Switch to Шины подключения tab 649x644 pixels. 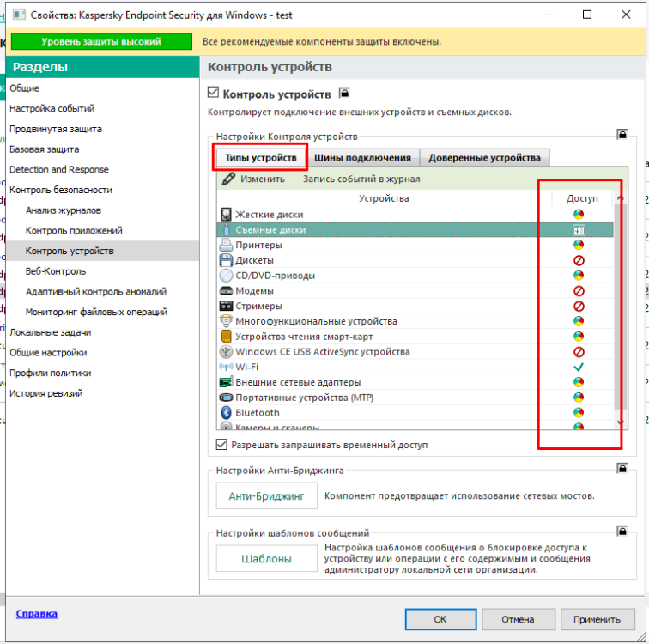[362, 158]
